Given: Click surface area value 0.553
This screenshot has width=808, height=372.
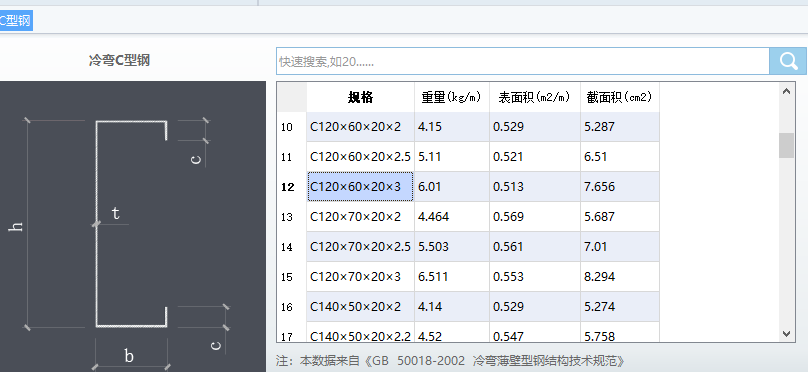Looking at the screenshot, I should pos(535,277).
